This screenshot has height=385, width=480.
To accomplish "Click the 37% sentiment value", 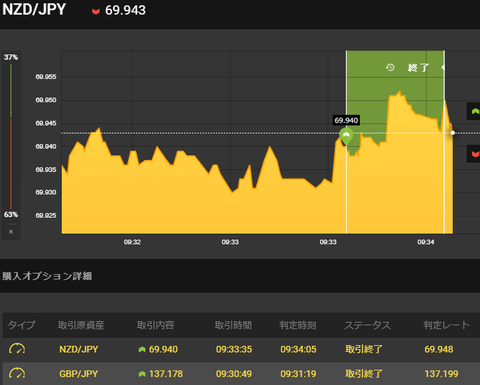I will (11, 57).
